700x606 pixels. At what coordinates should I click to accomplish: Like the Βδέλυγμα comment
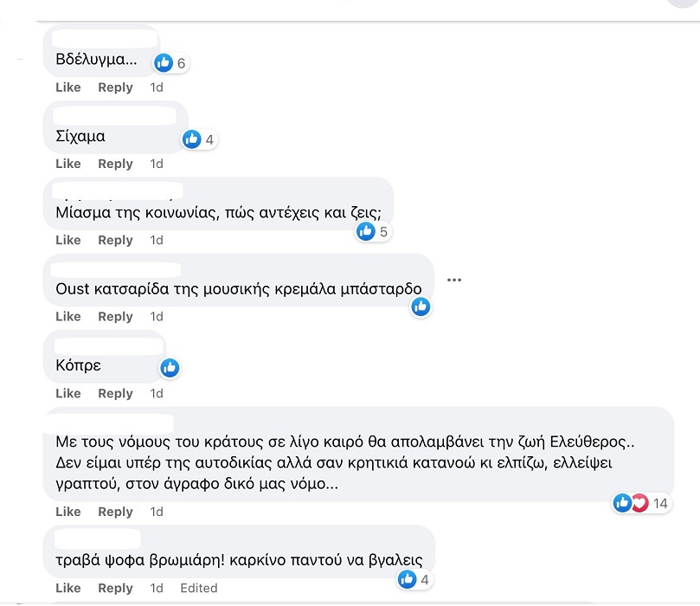tap(67, 87)
